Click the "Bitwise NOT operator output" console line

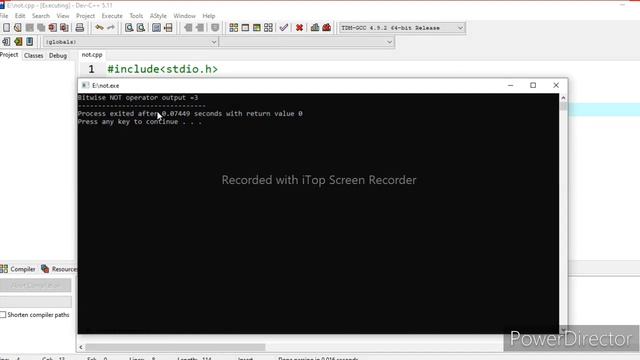[x=138, y=98]
